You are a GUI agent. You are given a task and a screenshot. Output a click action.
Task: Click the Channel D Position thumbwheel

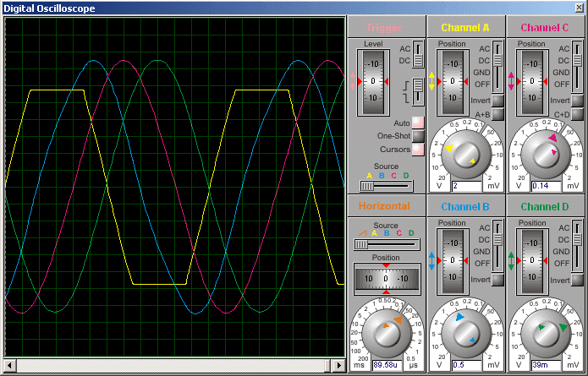click(532, 260)
